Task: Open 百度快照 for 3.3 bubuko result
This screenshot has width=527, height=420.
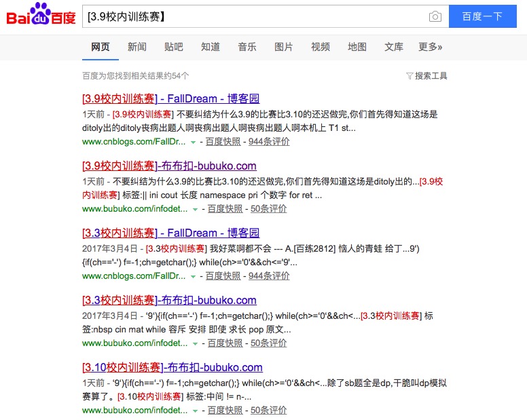Action: point(225,343)
